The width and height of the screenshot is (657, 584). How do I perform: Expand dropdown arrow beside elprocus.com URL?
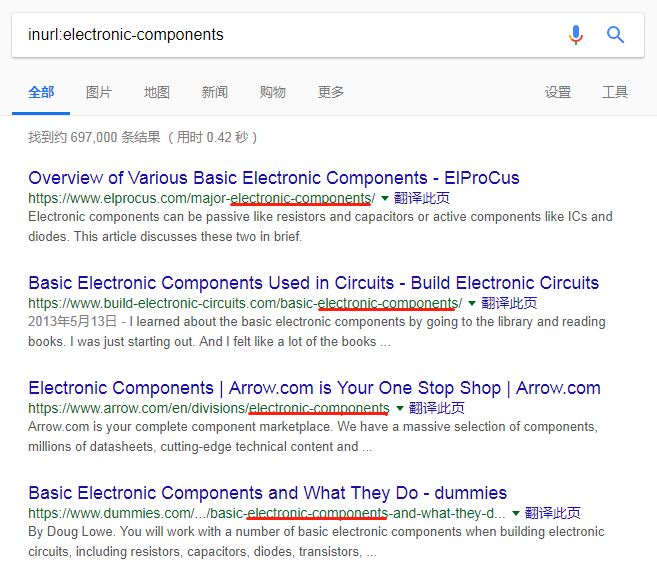[386, 199]
